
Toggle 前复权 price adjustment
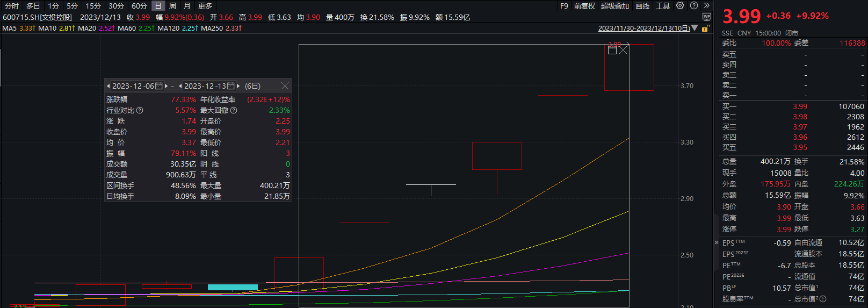coord(584,6)
